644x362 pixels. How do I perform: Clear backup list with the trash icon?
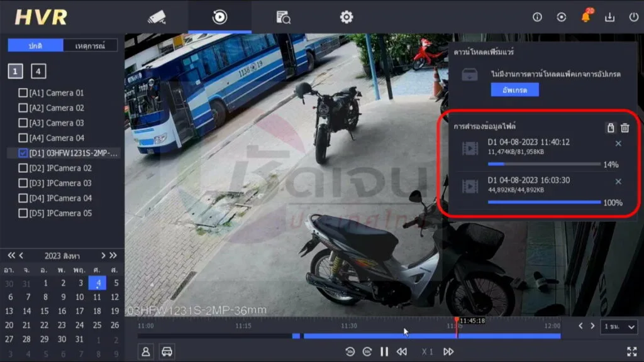point(624,128)
